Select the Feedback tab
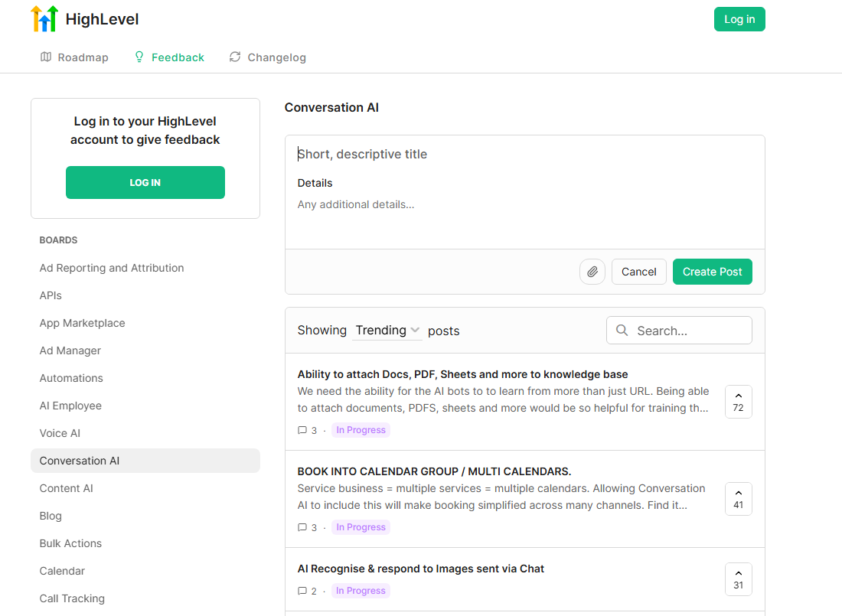842x616 pixels. [169, 57]
